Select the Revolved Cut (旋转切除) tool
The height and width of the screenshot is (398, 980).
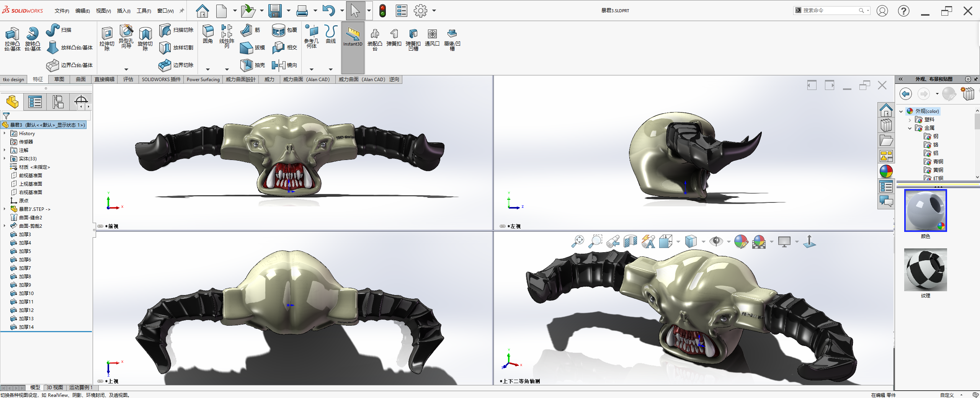click(145, 39)
